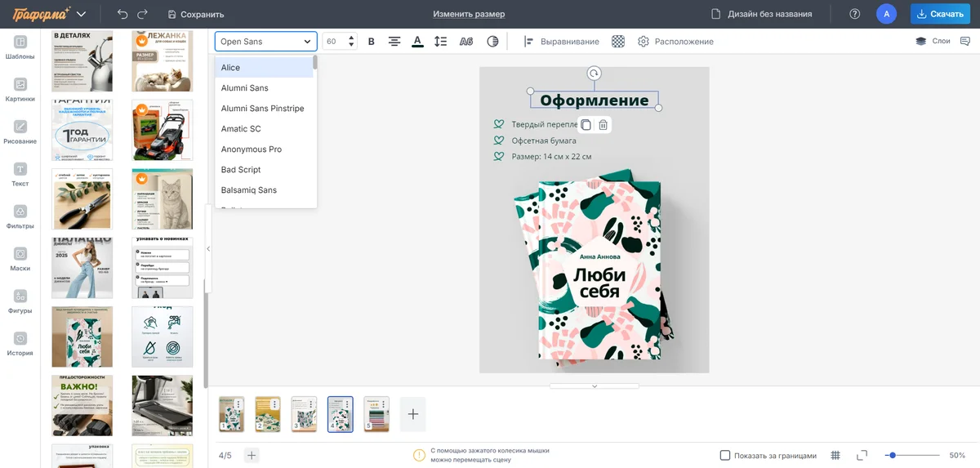Open the opacity half-circle icon

[x=492, y=42]
